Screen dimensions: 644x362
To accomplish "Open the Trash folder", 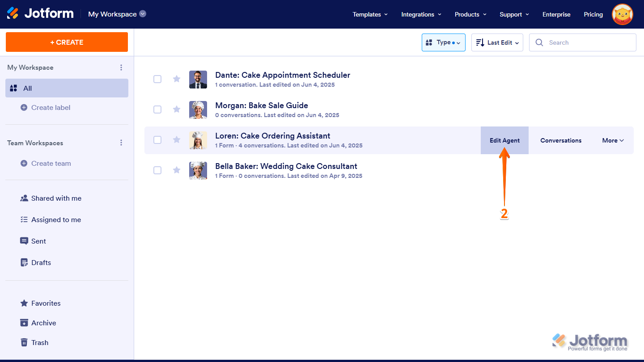I will pyautogui.click(x=39, y=343).
